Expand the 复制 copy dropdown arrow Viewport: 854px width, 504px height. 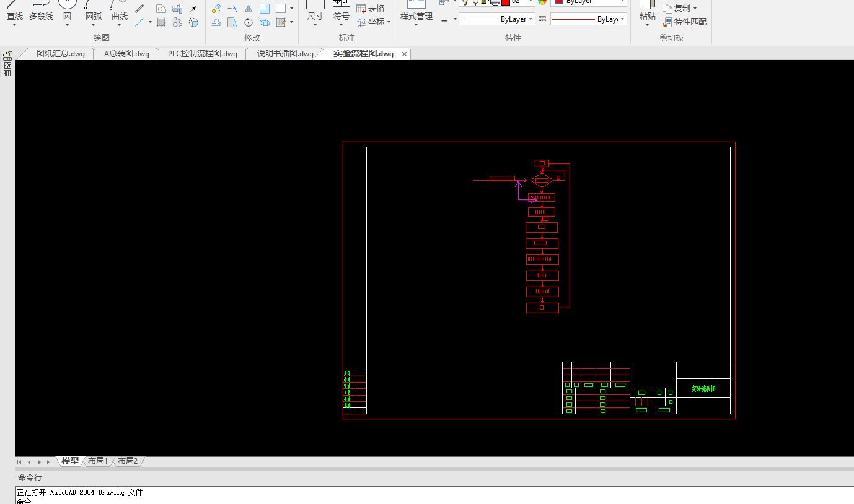pos(695,9)
